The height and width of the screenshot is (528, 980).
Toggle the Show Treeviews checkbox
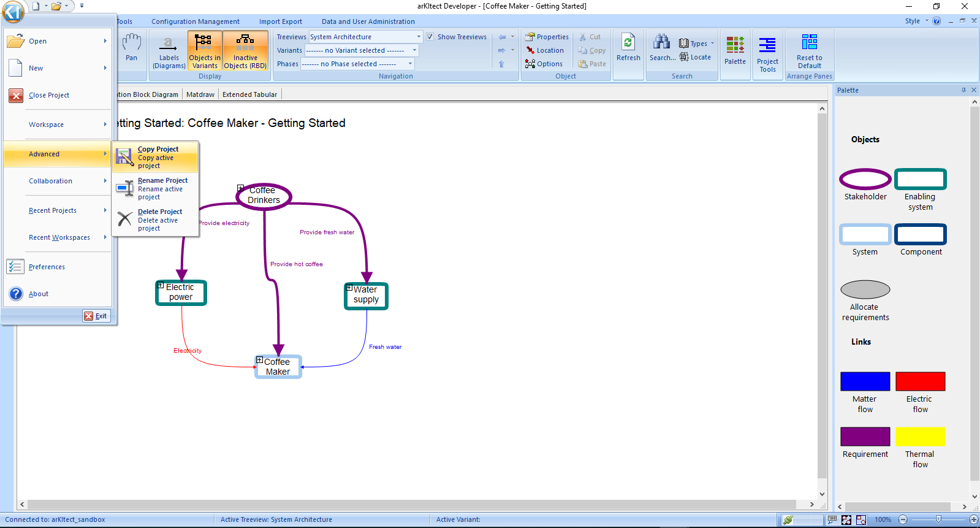tap(430, 37)
